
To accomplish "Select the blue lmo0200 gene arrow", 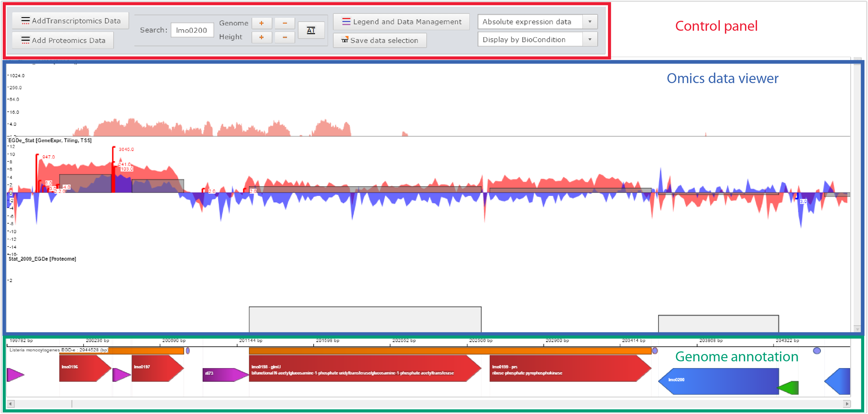I will 718,381.
